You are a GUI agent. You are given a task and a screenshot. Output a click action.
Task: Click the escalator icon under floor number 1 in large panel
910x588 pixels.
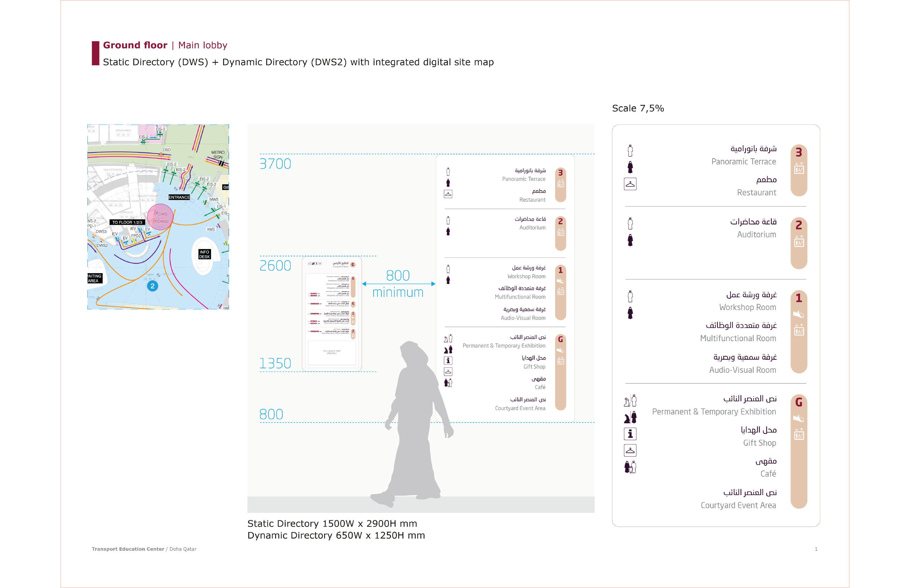click(x=799, y=314)
